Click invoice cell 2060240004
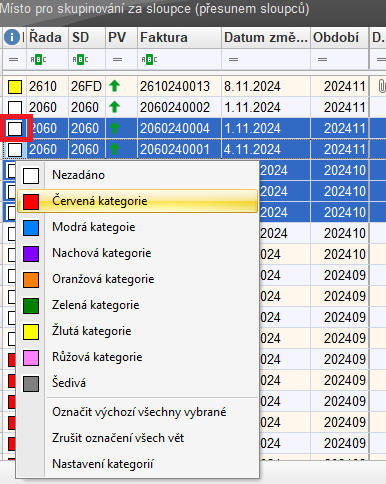The image size is (386, 484). (x=179, y=128)
